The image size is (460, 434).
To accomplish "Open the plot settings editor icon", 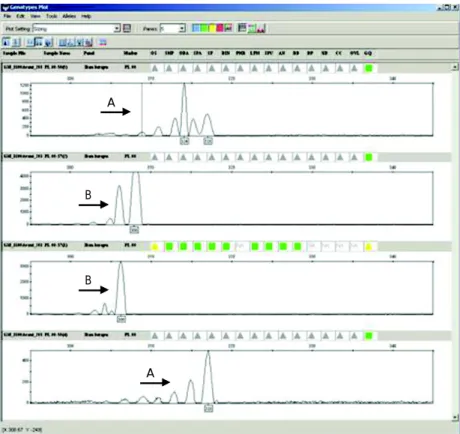I will click(x=127, y=28).
